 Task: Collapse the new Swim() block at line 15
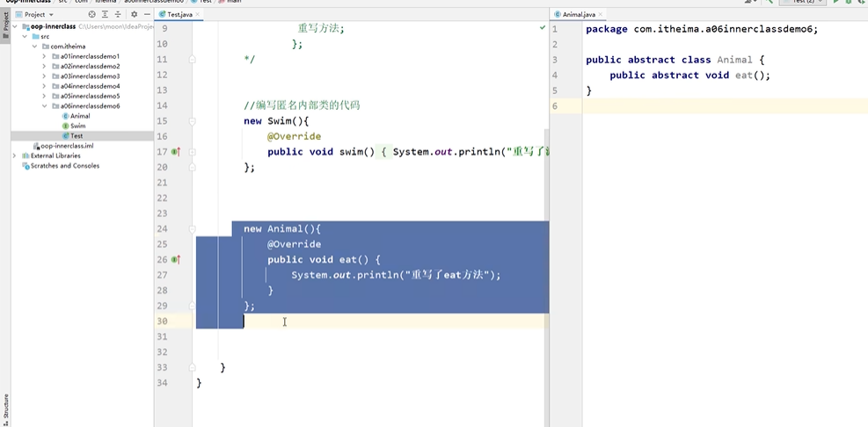[x=192, y=120]
